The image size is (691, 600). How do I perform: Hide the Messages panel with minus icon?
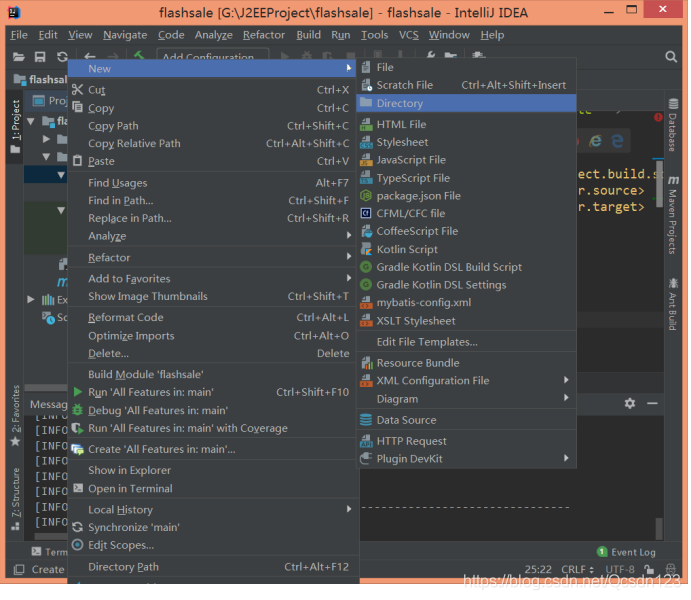652,403
